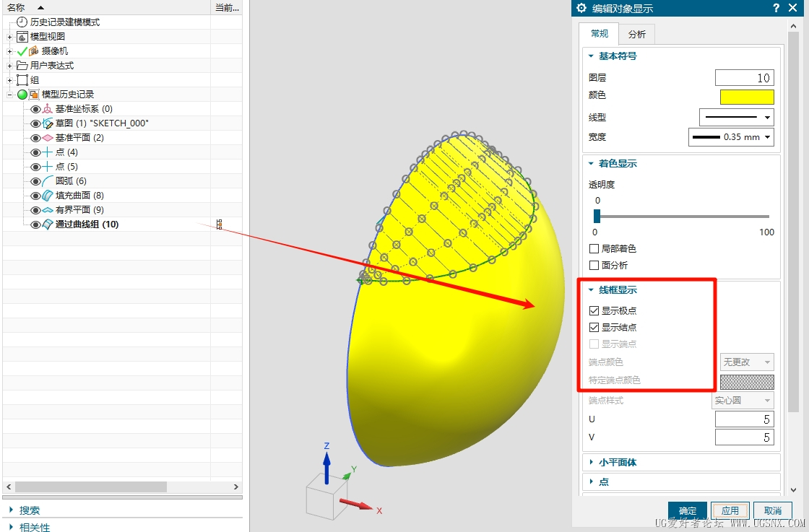Click the 应用 button

(730, 510)
